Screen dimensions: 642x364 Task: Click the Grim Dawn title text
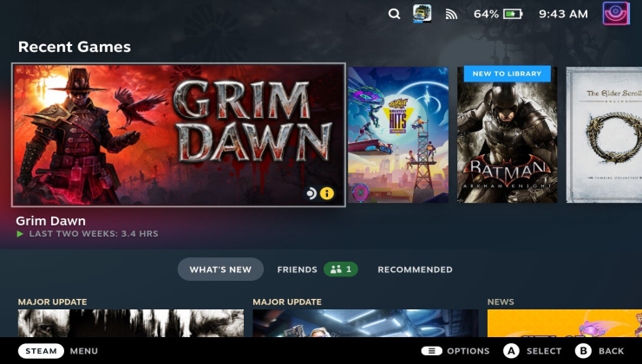[x=51, y=221]
